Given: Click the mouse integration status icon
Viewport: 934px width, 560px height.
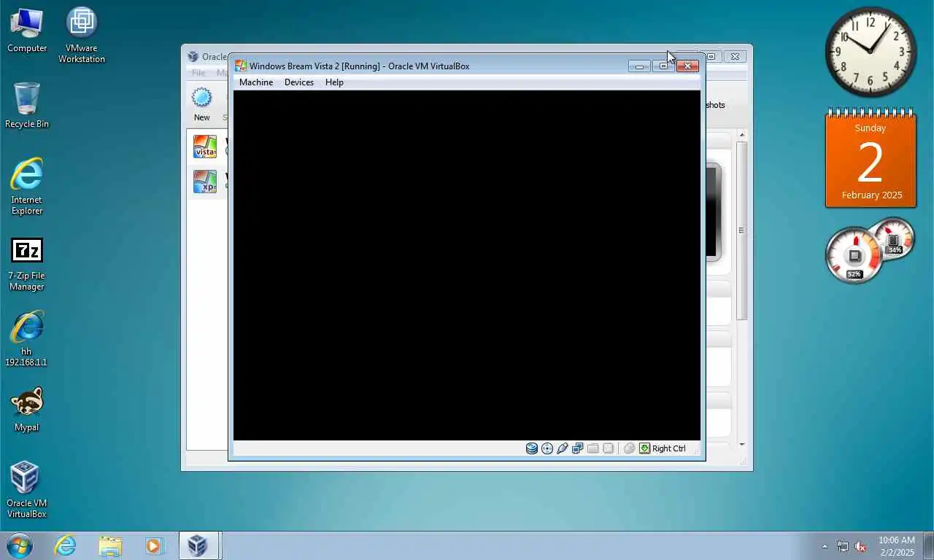Looking at the screenshot, I should click(x=629, y=448).
